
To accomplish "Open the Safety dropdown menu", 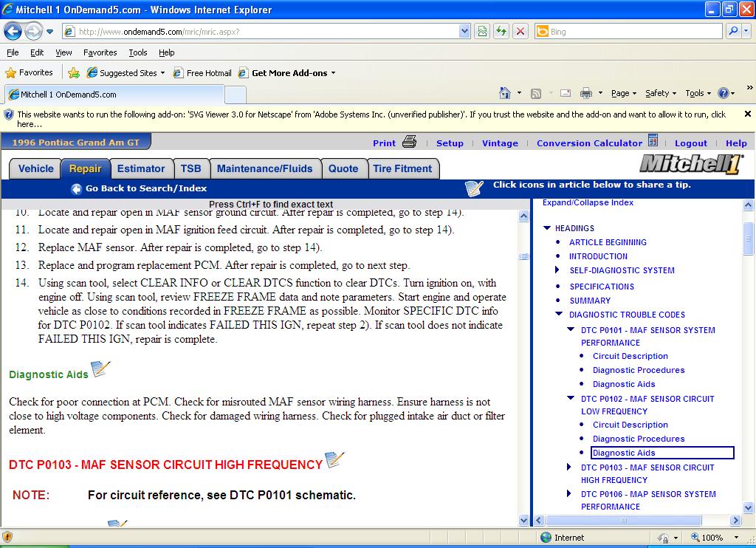I will [x=661, y=93].
